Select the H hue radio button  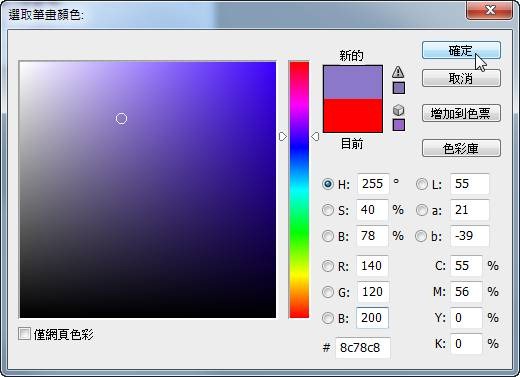pos(328,184)
